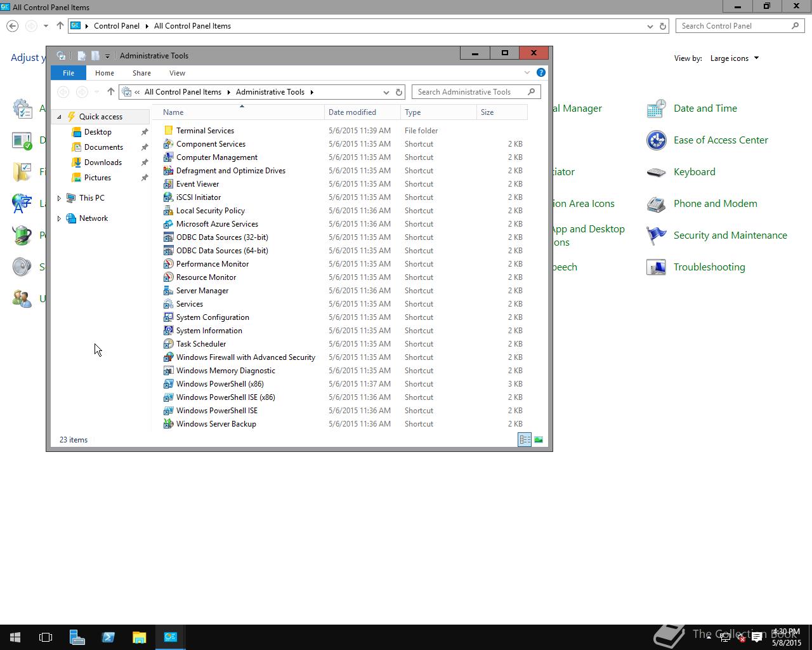Open the View by Large icons dropdown
Screen dimensions: 812x650
coord(734,58)
